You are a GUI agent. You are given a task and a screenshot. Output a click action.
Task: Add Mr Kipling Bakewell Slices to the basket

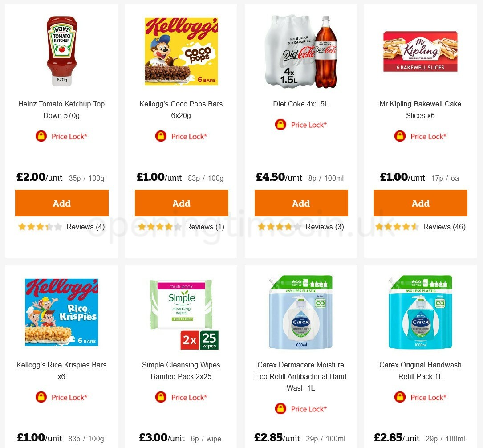click(420, 203)
